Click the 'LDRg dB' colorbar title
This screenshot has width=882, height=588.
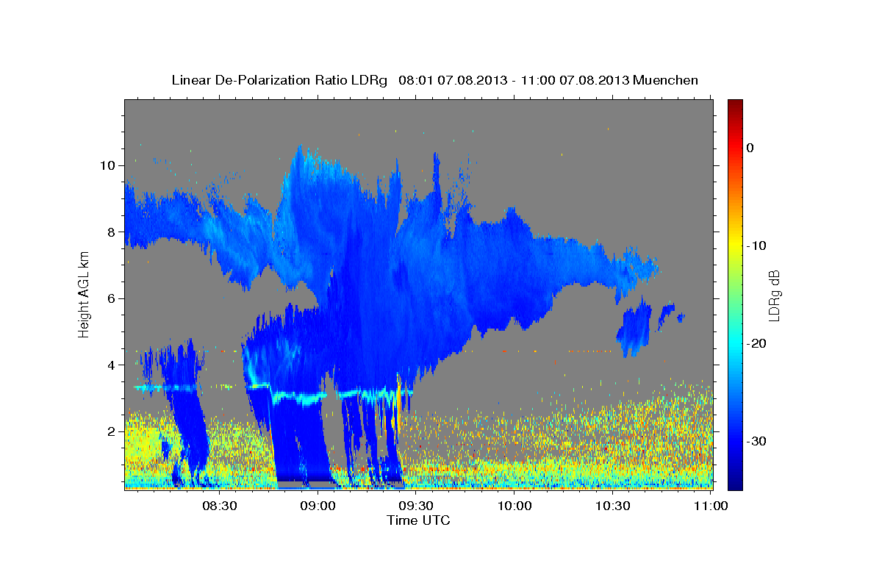[x=774, y=295]
